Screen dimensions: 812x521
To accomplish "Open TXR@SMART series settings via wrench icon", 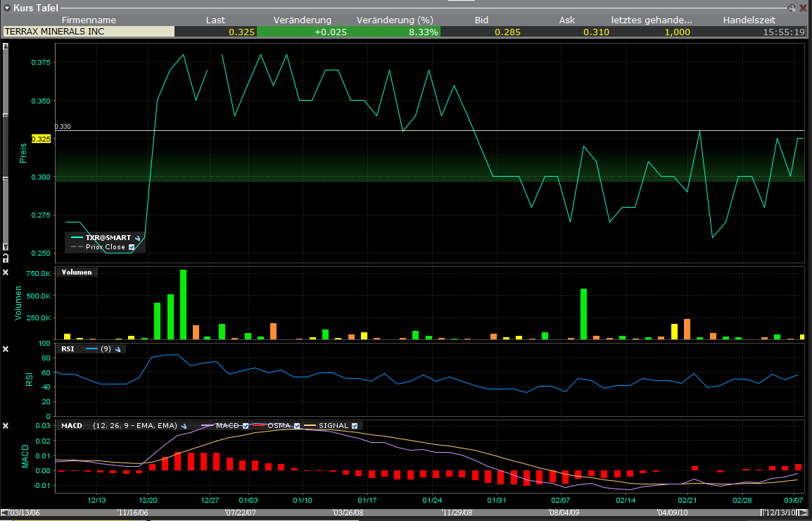I will point(138,238).
